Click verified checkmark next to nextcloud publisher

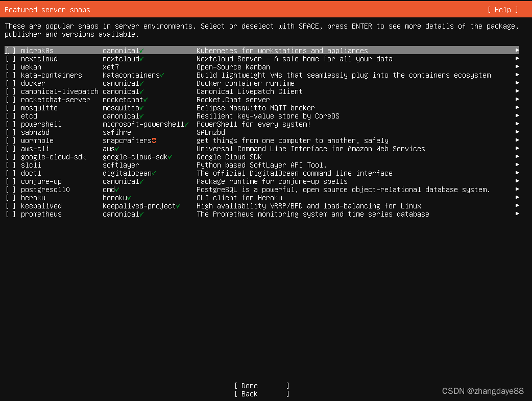(141, 59)
